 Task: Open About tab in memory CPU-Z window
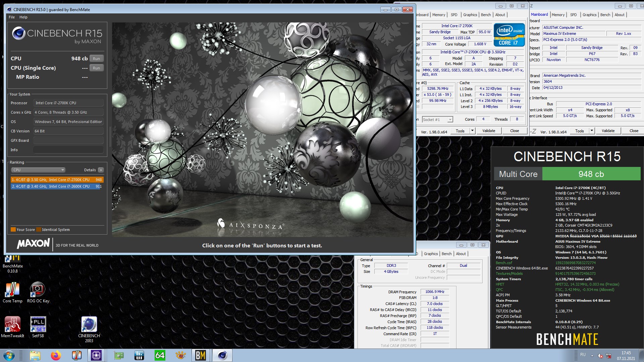click(x=461, y=254)
